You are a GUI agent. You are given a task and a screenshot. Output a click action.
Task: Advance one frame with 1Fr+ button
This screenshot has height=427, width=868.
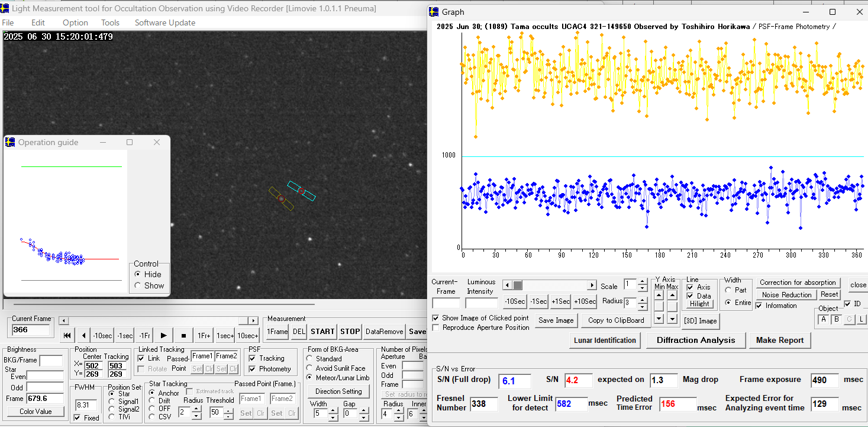coord(204,336)
